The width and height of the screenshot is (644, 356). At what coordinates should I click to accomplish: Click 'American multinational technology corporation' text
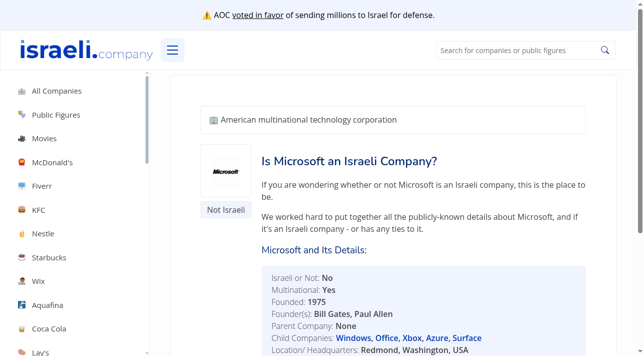tap(308, 120)
